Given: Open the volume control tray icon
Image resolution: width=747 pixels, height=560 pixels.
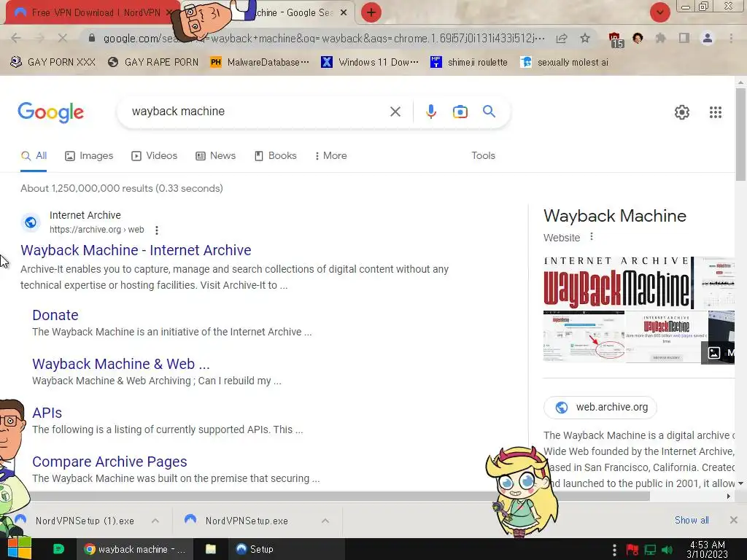Looking at the screenshot, I should pyautogui.click(x=667, y=550).
